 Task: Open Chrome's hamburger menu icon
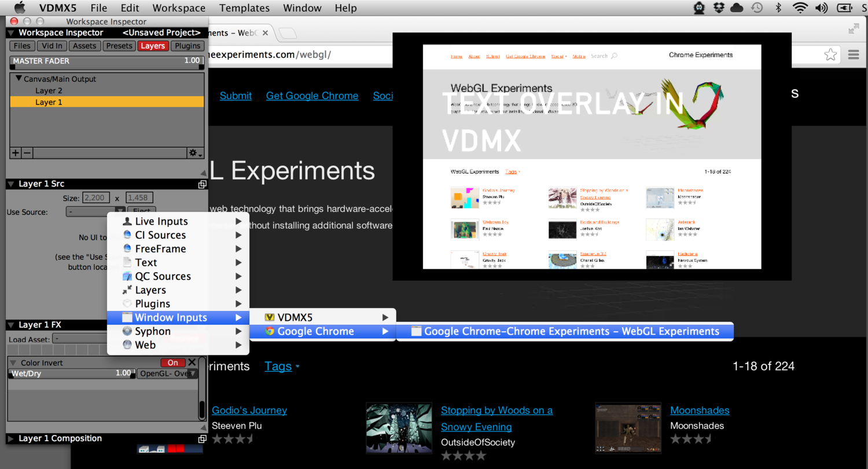point(854,54)
